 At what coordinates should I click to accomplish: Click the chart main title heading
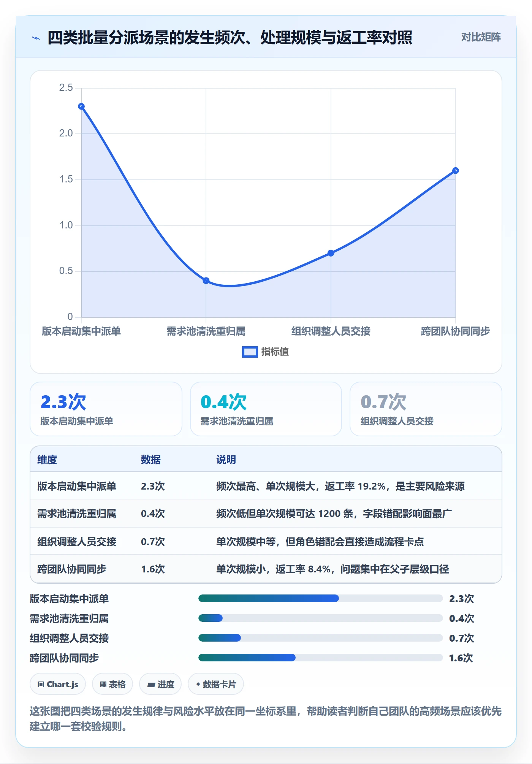[230, 38]
